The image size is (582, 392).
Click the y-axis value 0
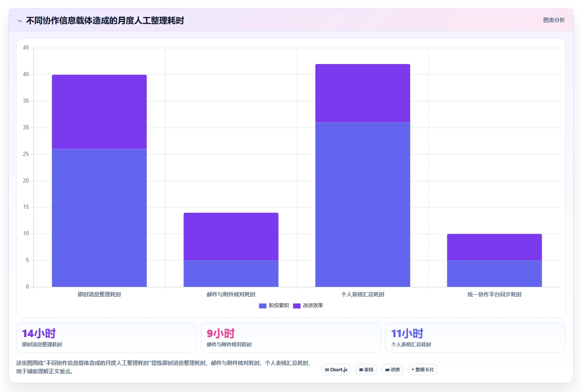pos(27,287)
